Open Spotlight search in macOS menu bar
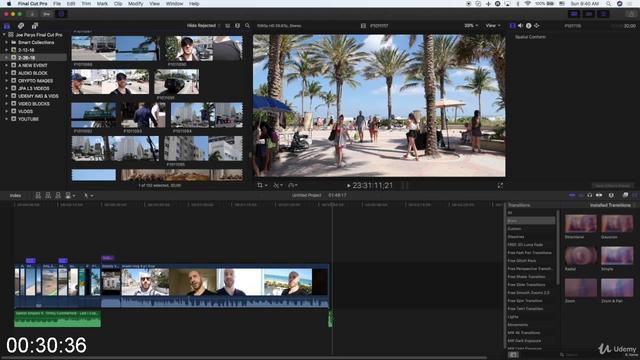640x360 pixels. (x=608, y=4)
